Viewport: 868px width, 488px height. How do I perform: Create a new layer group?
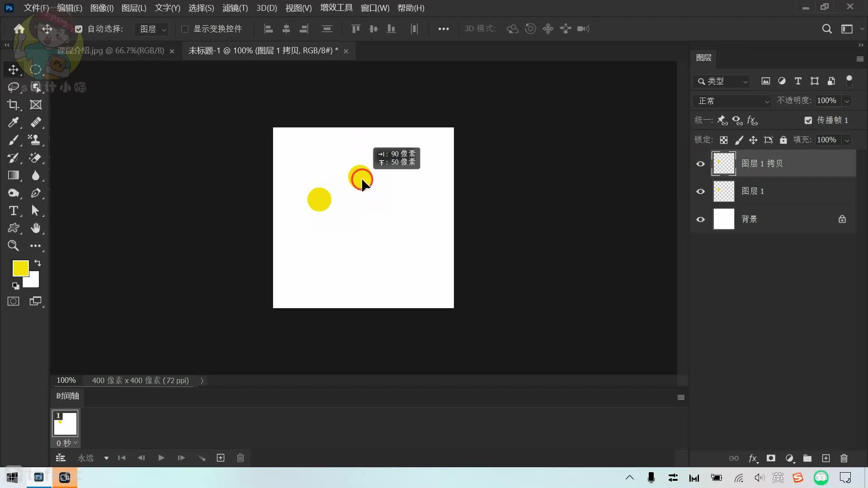point(807,458)
